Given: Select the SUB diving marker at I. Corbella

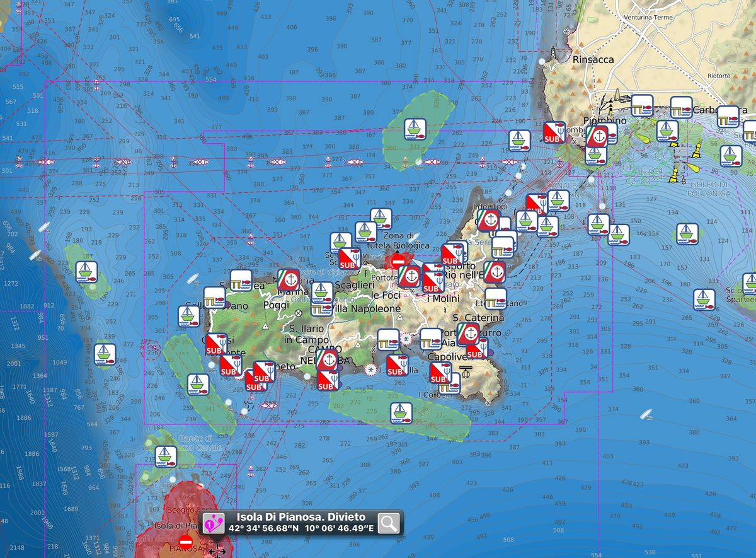Looking at the screenshot, I should click(396, 364).
